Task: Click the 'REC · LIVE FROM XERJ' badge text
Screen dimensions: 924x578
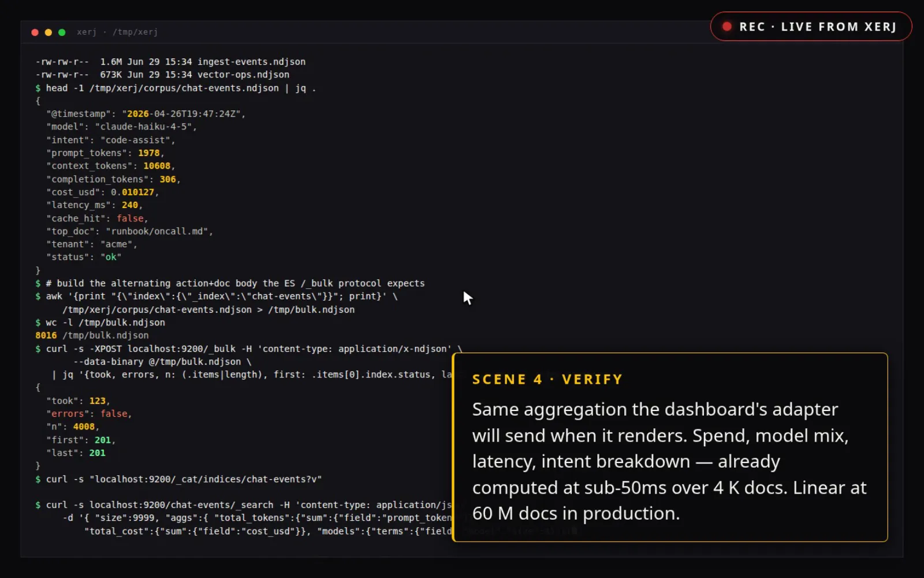Action: point(818,27)
